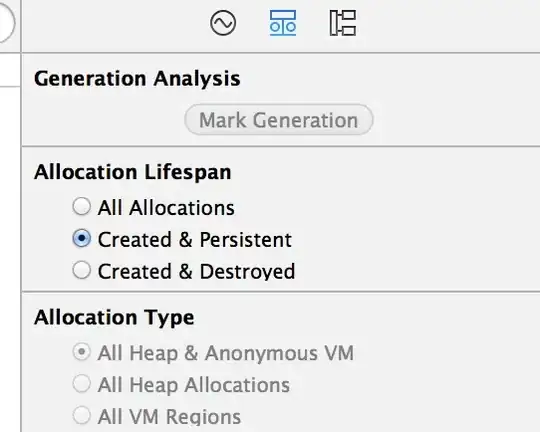Click the Mark Generation button

pos(279,120)
